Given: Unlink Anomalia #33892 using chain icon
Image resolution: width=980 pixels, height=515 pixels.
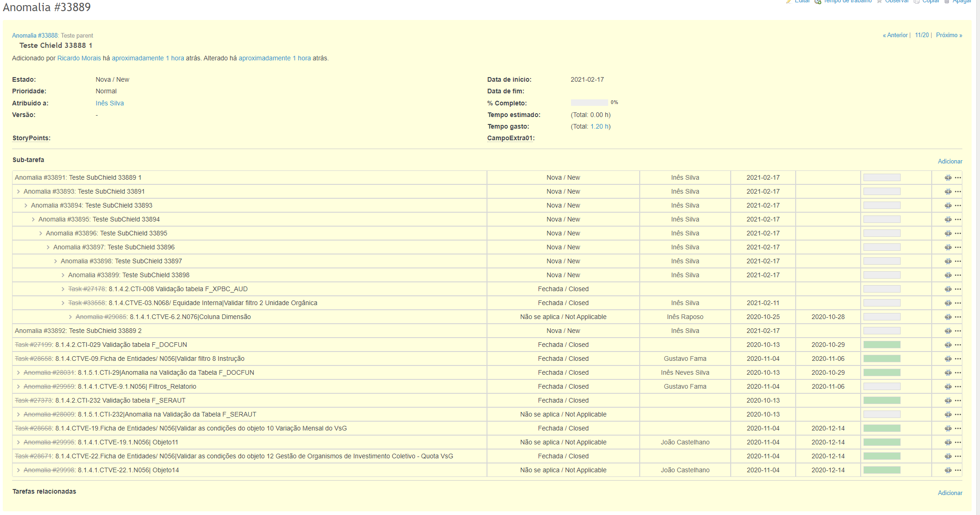Looking at the screenshot, I should pos(948,331).
